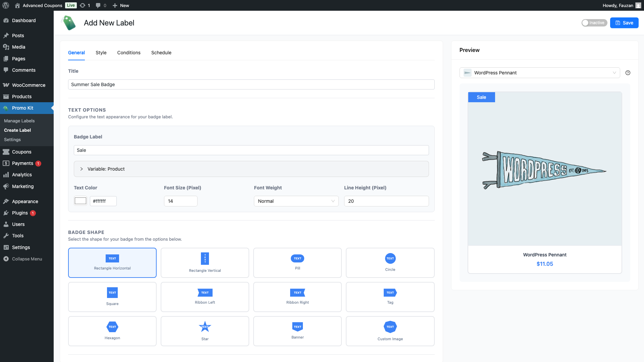Pick the Ribbon Left shape icon
644x362 pixels.
click(205, 293)
